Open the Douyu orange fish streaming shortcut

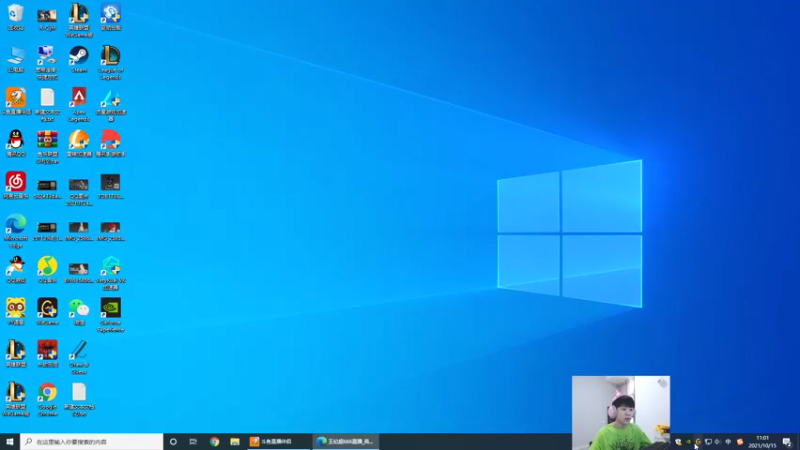coord(16,101)
